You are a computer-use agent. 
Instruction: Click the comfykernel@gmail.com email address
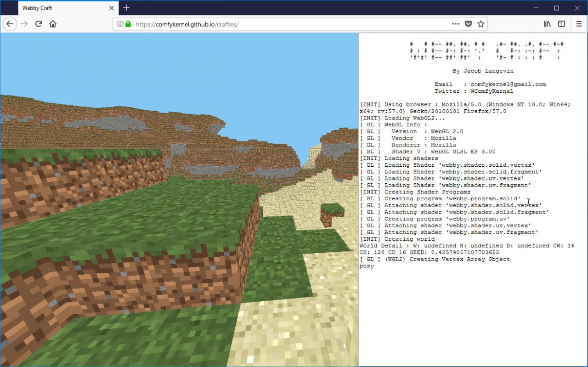coord(508,84)
